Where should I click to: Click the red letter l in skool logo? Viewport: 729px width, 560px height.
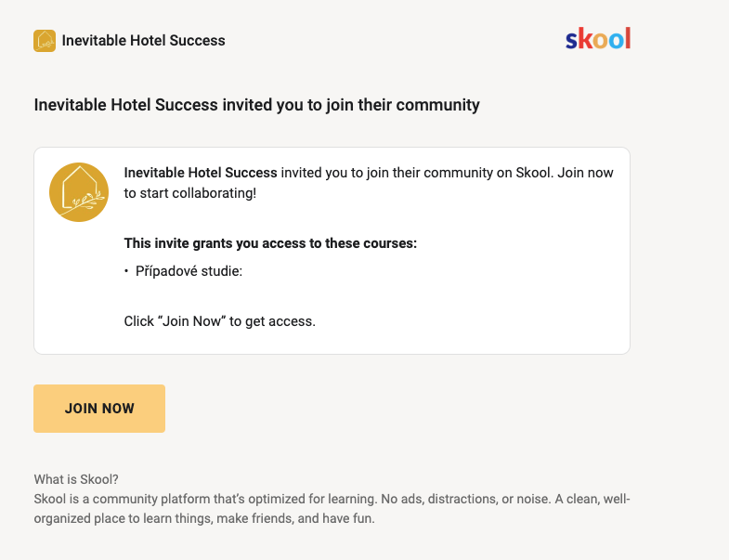click(628, 38)
